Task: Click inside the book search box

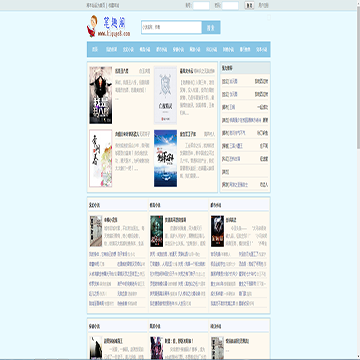Action: [x=171, y=27]
